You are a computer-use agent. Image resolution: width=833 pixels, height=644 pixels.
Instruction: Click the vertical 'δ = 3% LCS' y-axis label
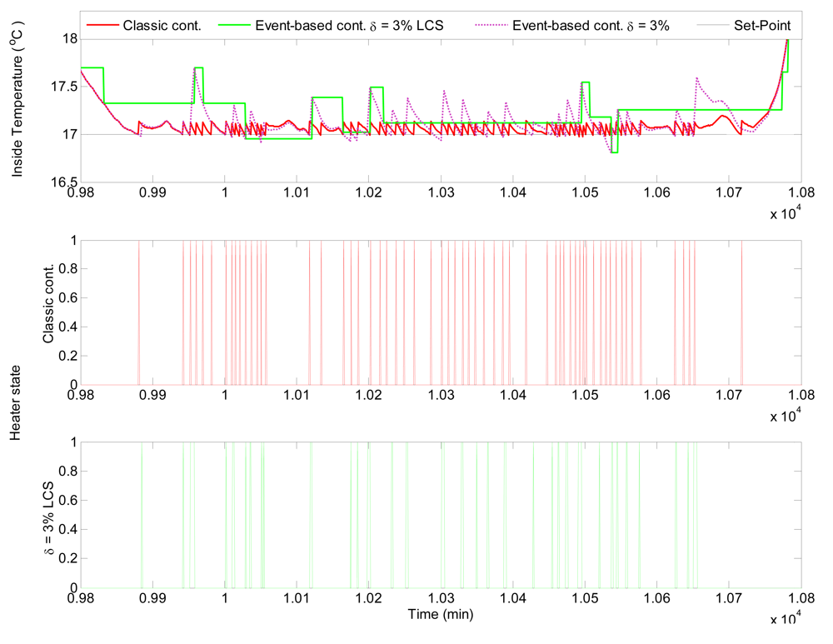(49, 514)
